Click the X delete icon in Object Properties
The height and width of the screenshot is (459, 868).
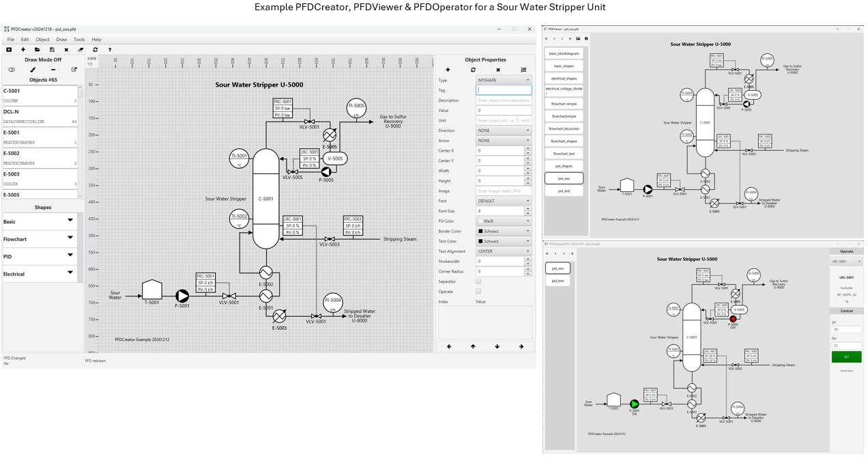pyautogui.click(x=498, y=70)
